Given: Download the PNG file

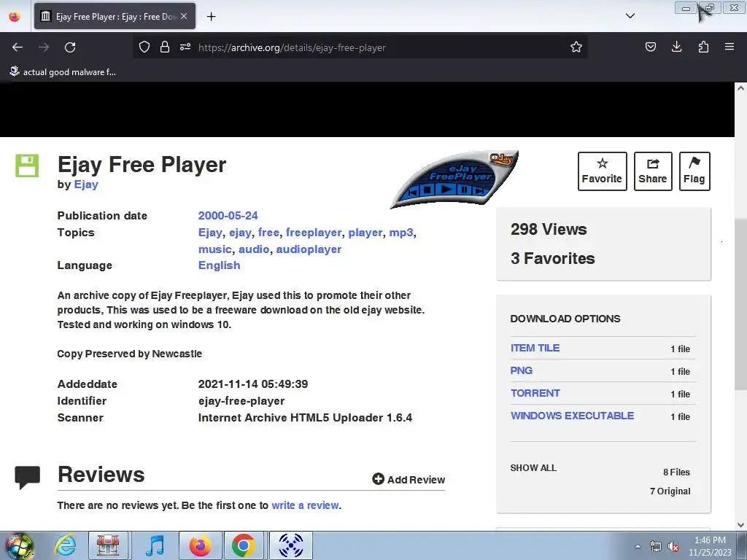Looking at the screenshot, I should pos(521,370).
